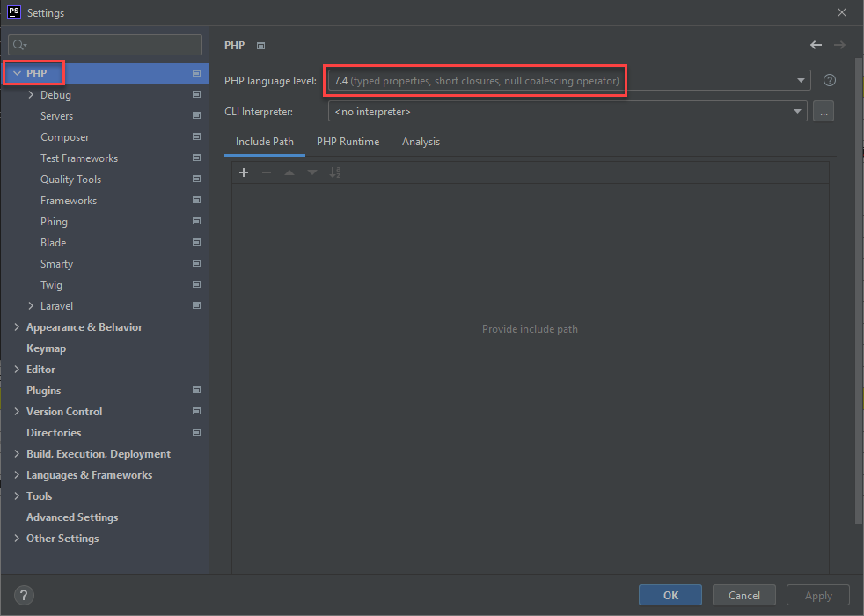This screenshot has width=864, height=616.
Task: Switch to the Analysis tab
Action: coord(421,142)
